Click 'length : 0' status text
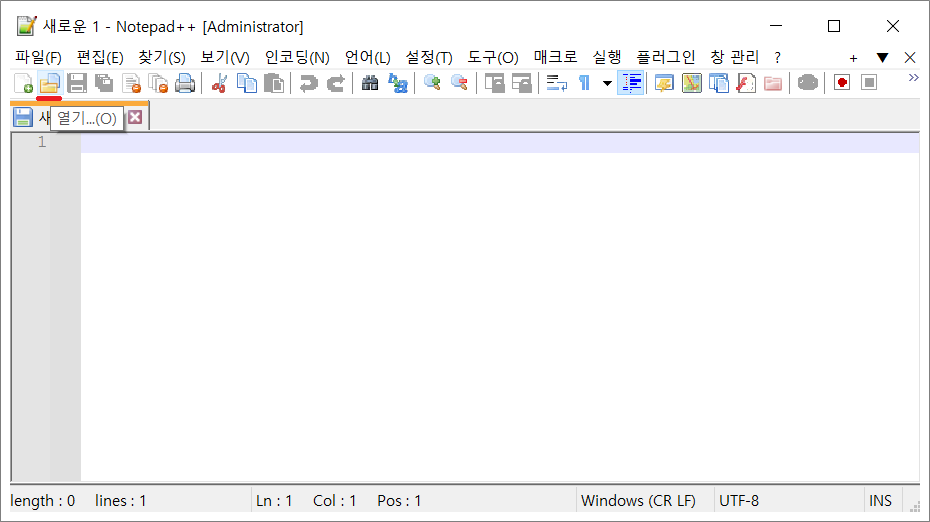Viewport: 930px width, 522px height. click(x=43, y=501)
